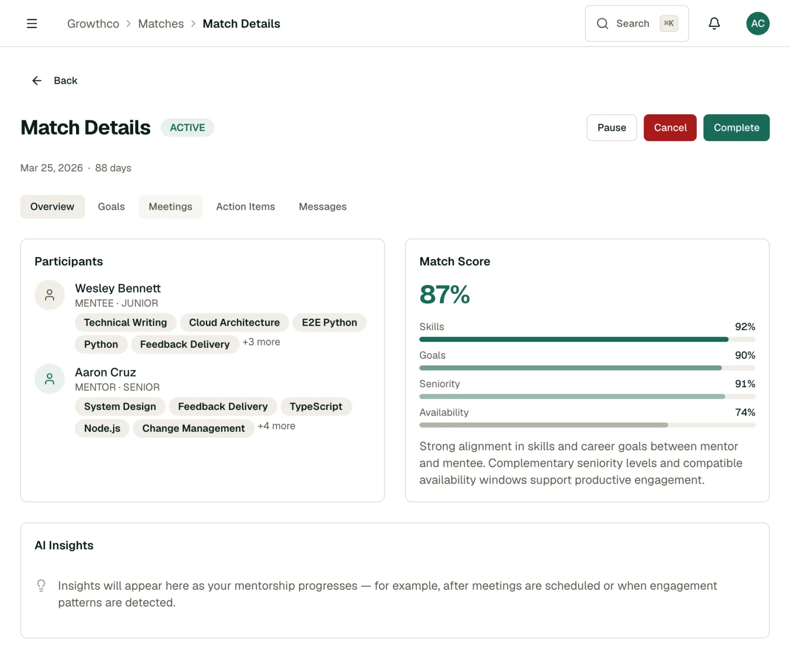The image size is (790, 672).
Task: Click the AI Insights heading
Action: click(64, 545)
